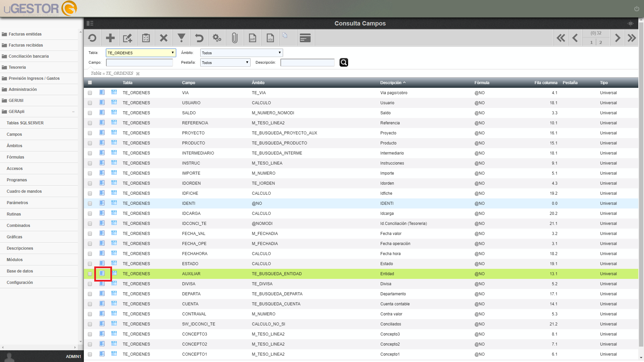Toggle the sidebar menu icon
This screenshot has height=362, width=644.
click(x=90, y=23)
